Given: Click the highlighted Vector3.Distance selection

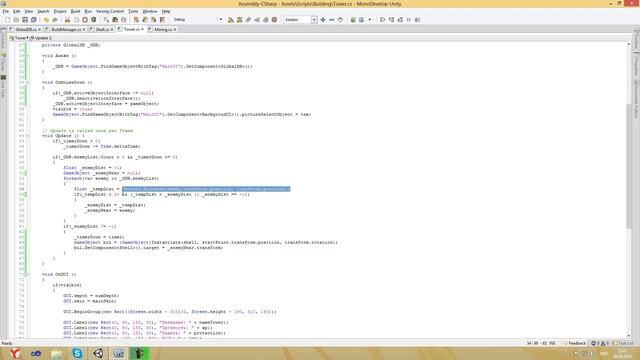Looking at the screenshot, I should (x=206, y=189).
